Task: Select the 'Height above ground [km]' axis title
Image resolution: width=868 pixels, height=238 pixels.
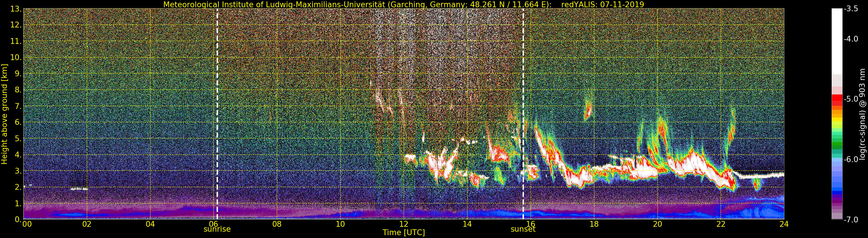Action: [4, 114]
